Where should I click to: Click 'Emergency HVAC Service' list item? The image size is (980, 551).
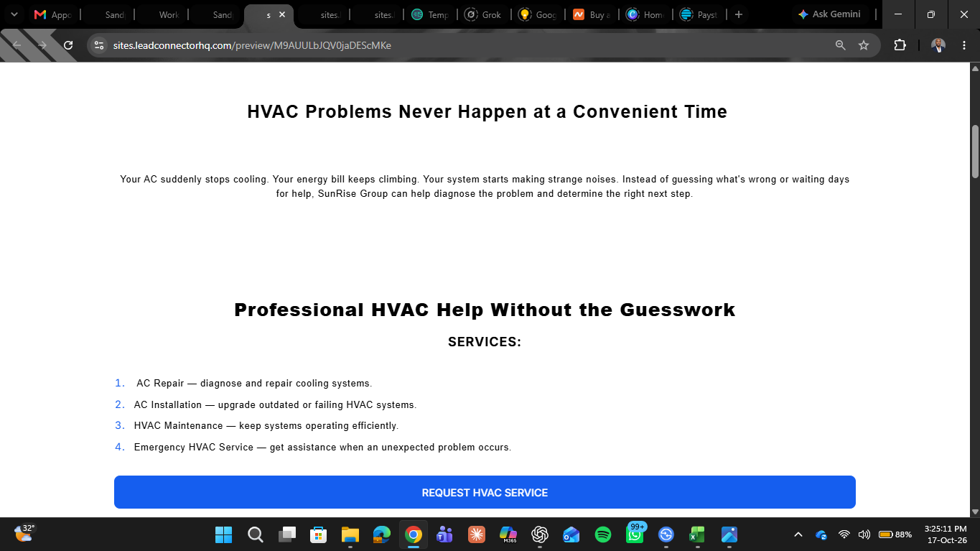[x=322, y=448]
